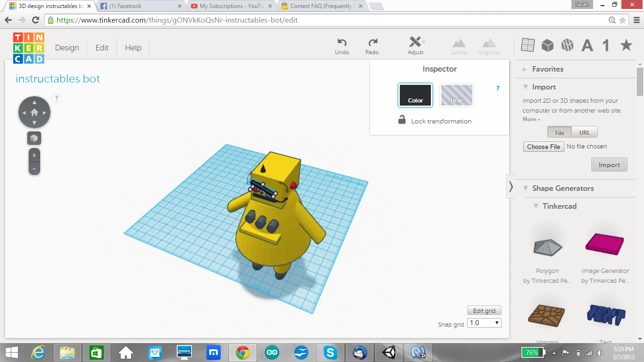Viewport: 644px width, 362px height.
Task: Open the Arduino app in taskbar
Action: tap(272, 353)
